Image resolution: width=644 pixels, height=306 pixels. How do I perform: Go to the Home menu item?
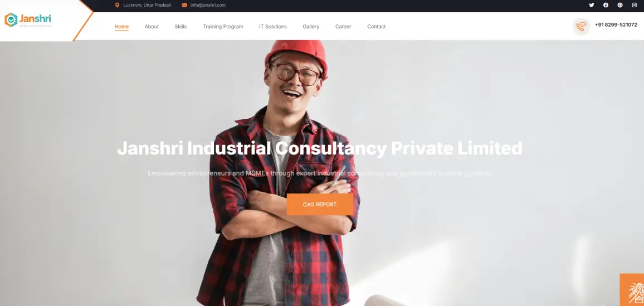coord(121,26)
